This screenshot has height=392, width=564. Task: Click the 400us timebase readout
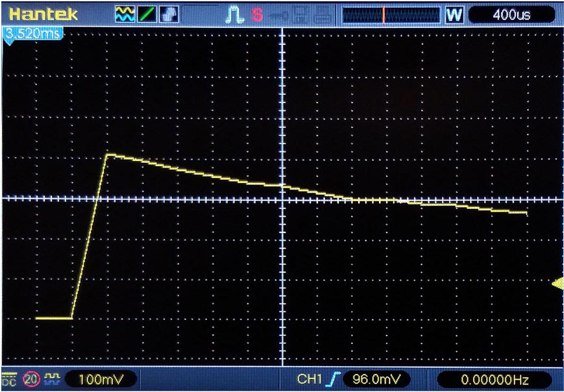click(x=511, y=15)
